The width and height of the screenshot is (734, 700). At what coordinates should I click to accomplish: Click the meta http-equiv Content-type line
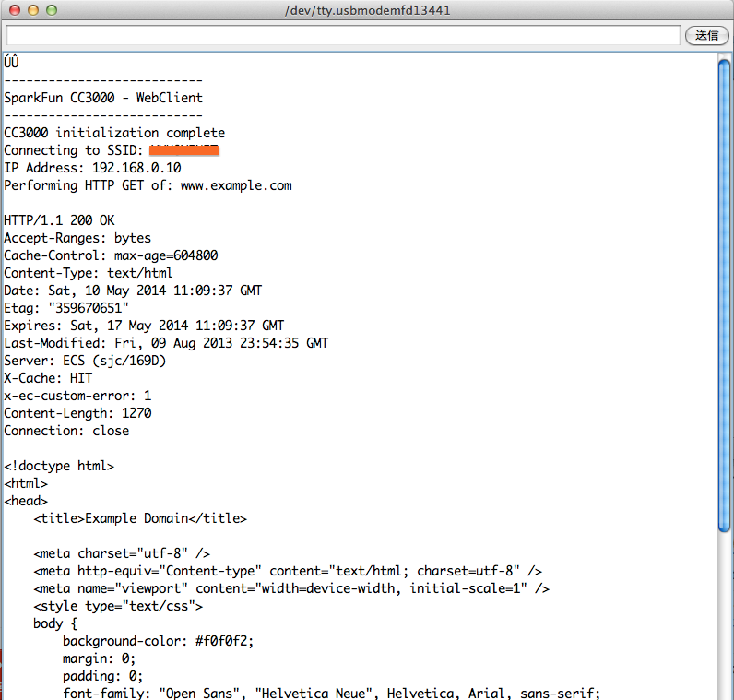[288, 571]
